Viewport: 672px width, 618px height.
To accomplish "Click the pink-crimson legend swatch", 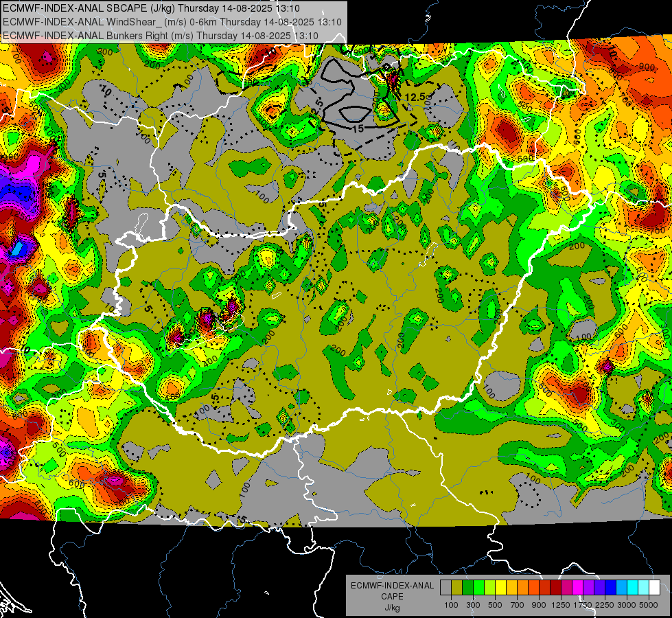I will pos(566,588).
